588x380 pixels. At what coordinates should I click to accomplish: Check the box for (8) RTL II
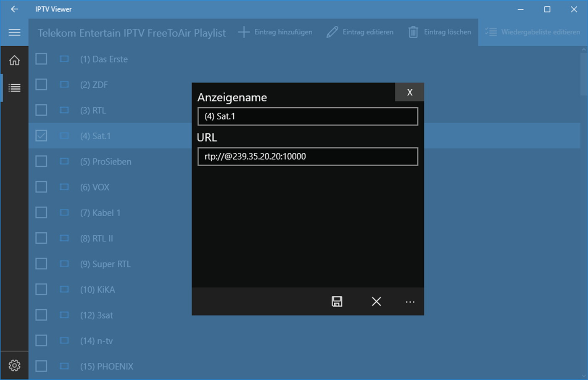tap(41, 238)
